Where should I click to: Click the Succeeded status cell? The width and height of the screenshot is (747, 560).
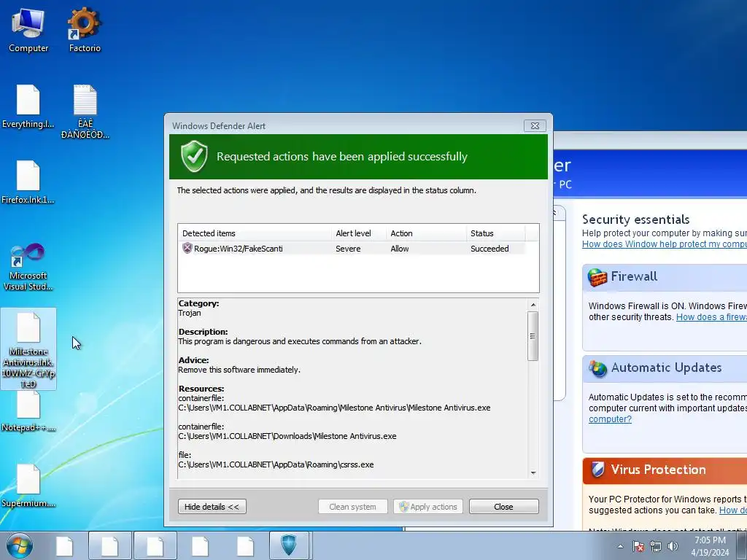point(489,249)
